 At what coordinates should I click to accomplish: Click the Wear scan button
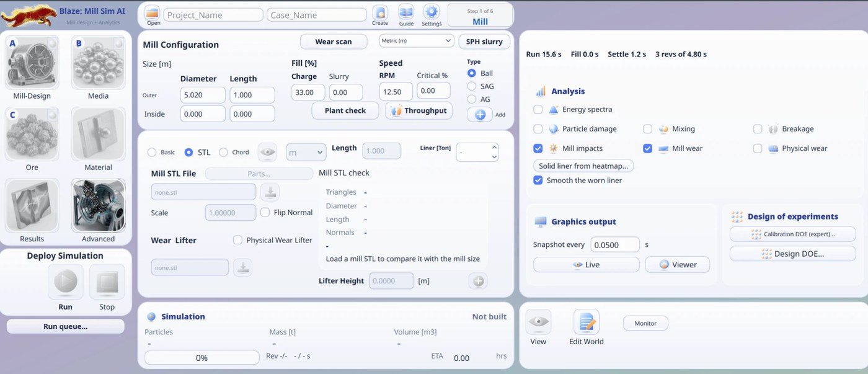[334, 42]
